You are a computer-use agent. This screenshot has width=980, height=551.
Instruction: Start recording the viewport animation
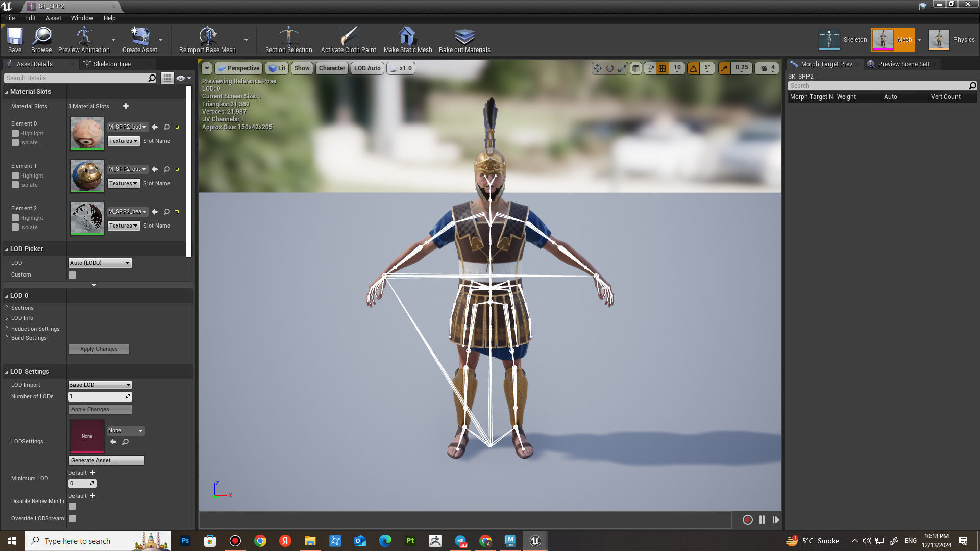coord(747,520)
